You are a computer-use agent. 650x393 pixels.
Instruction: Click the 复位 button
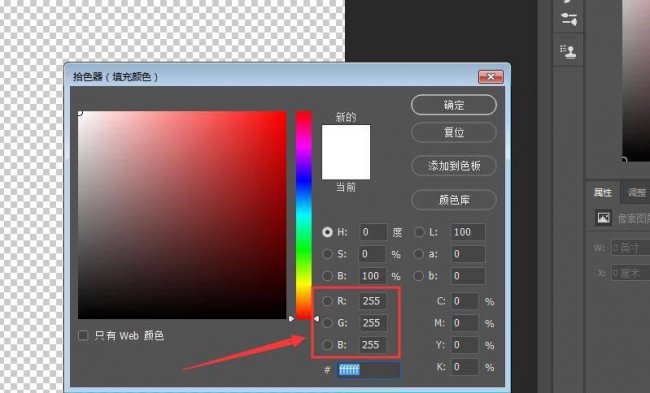454,133
